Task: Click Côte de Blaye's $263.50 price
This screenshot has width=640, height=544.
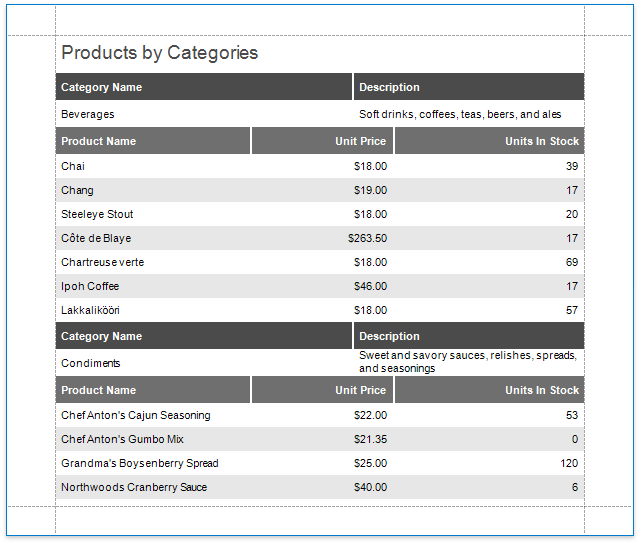Action: tap(367, 238)
